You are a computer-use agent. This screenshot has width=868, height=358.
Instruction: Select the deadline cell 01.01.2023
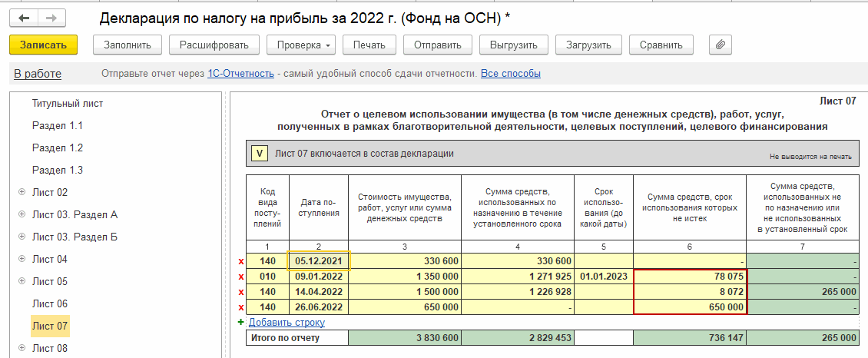click(604, 277)
